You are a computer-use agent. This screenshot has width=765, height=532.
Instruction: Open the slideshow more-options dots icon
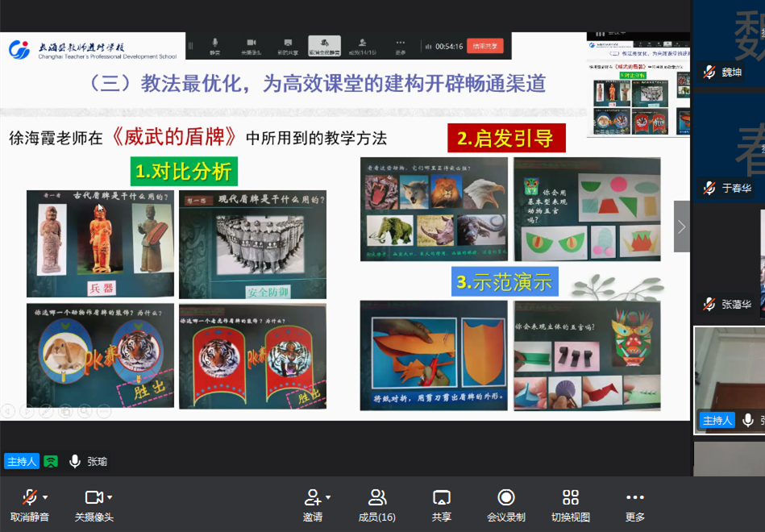click(x=104, y=411)
